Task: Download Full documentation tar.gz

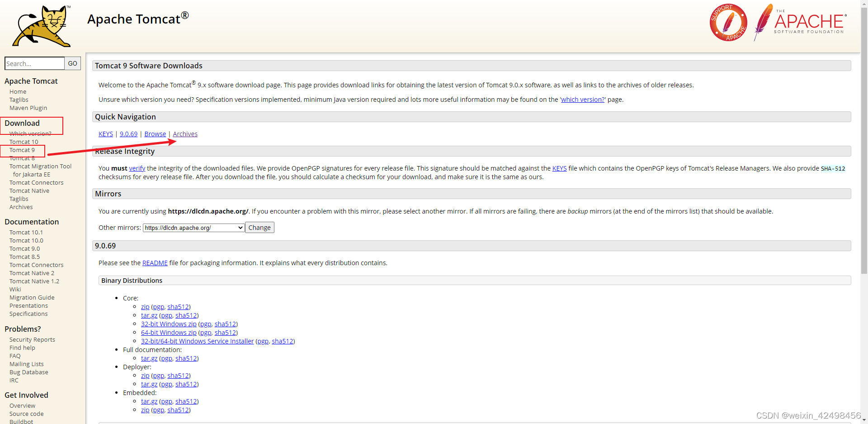Action: pyautogui.click(x=149, y=358)
